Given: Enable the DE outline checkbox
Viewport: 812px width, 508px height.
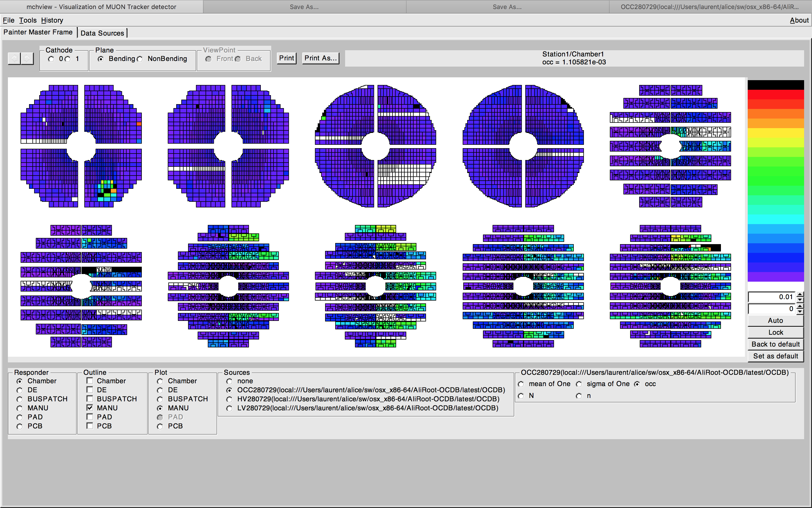Looking at the screenshot, I should [90, 390].
